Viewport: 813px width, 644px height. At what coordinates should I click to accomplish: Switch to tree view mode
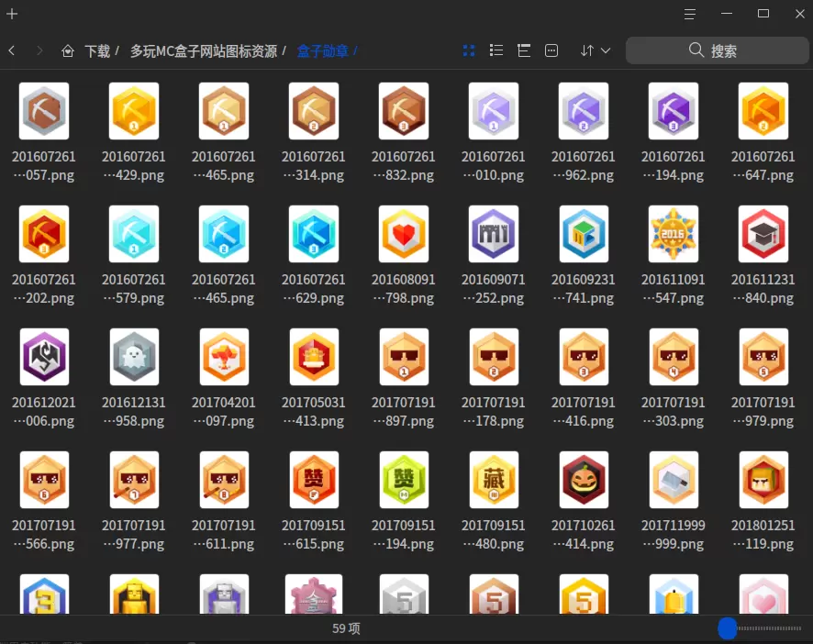[524, 50]
